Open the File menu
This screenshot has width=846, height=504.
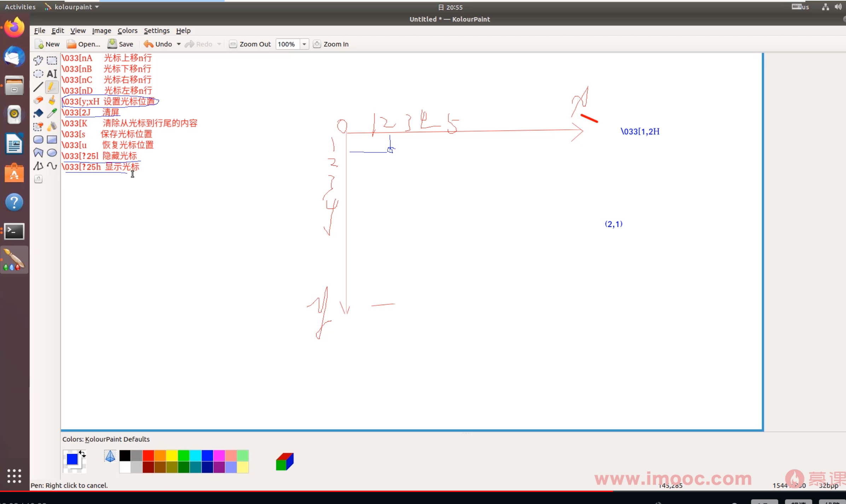(x=40, y=31)
